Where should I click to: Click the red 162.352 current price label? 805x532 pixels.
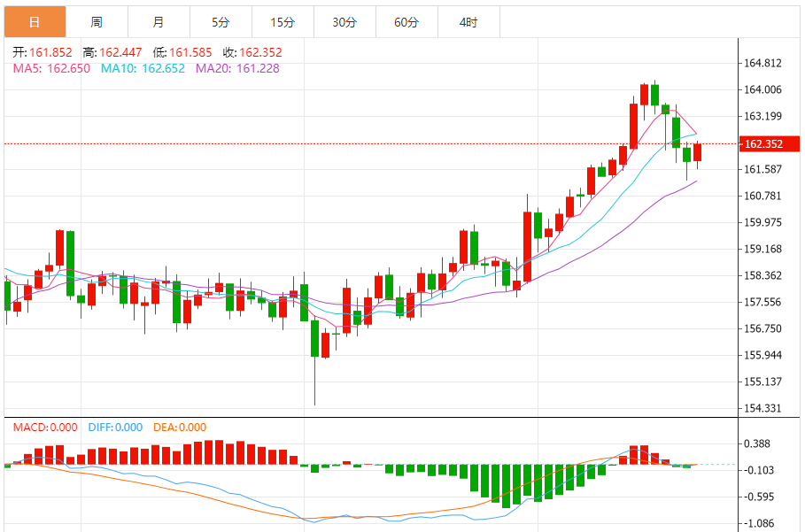(x=769, y=143)
